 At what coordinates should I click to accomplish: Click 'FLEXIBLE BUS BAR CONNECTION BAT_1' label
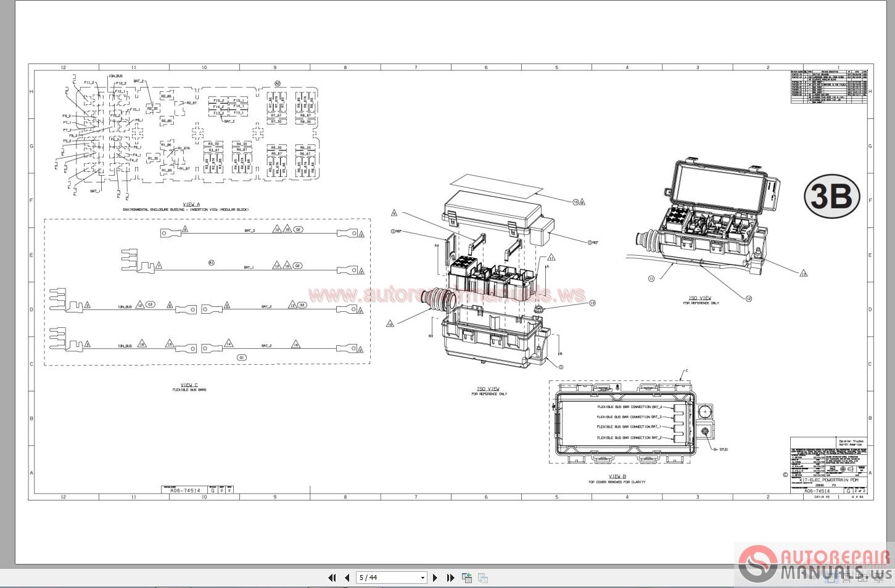pyautogui.click(x=629, y=427)
